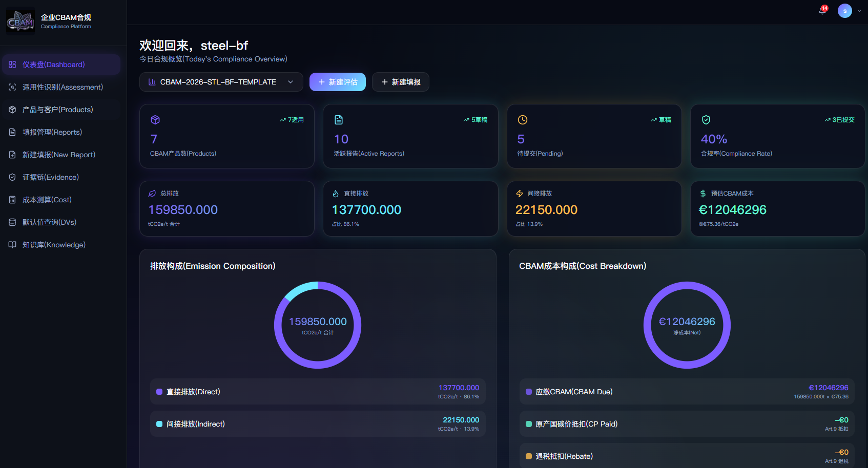Click cyan swatch for 间接排放(Indirect)
Viewport: 868px width, 468px height.
[x=159, y=424]
